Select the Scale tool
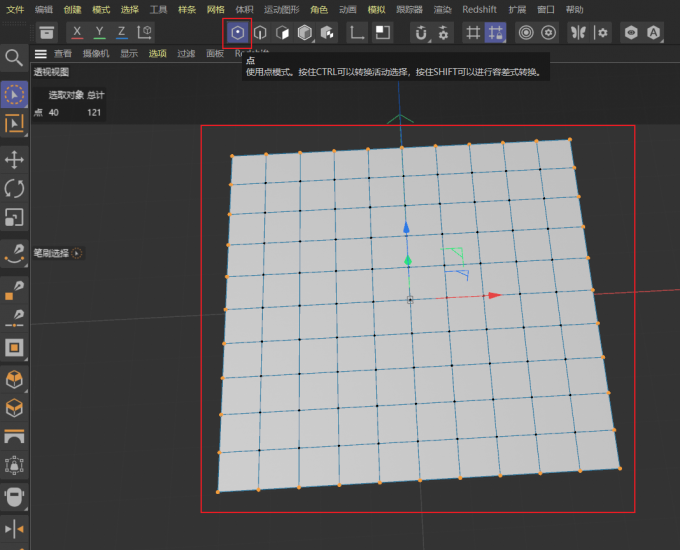Viewport: 680px width, 550px height. coord(14,217)
